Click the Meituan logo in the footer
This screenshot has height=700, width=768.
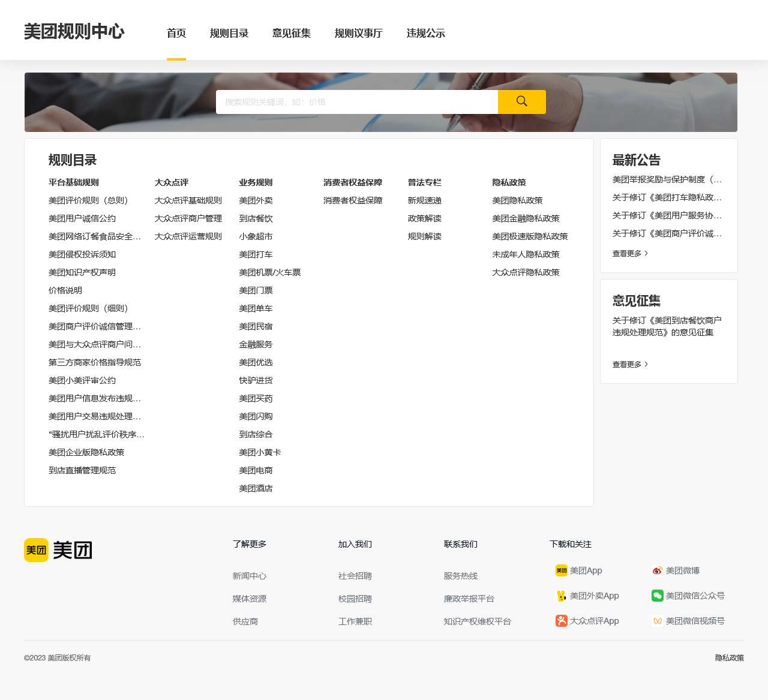click(58, 549)
